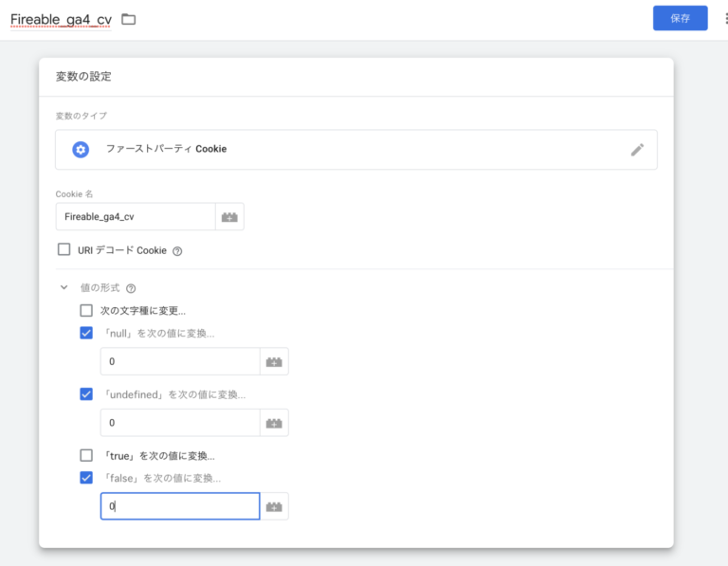Uncheck the「null」を次の値に変換 checkbox

[x=87, y=333]
